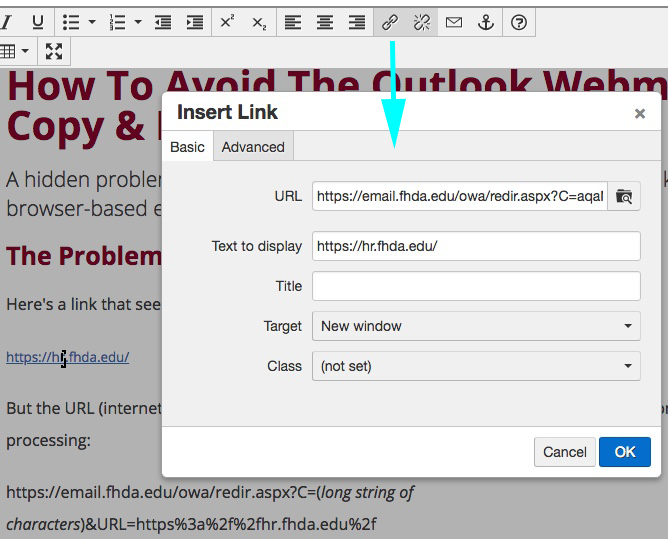Click the text 'processing:'
Screen dimensions: 668x539
pos(49,440)
